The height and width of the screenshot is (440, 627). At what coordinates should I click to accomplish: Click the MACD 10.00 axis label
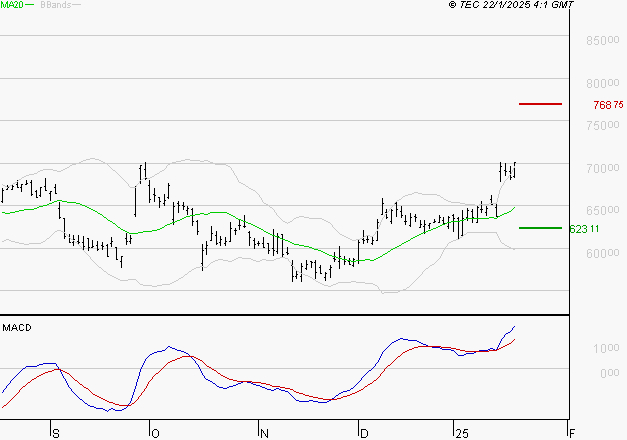[x=606, y=348]
